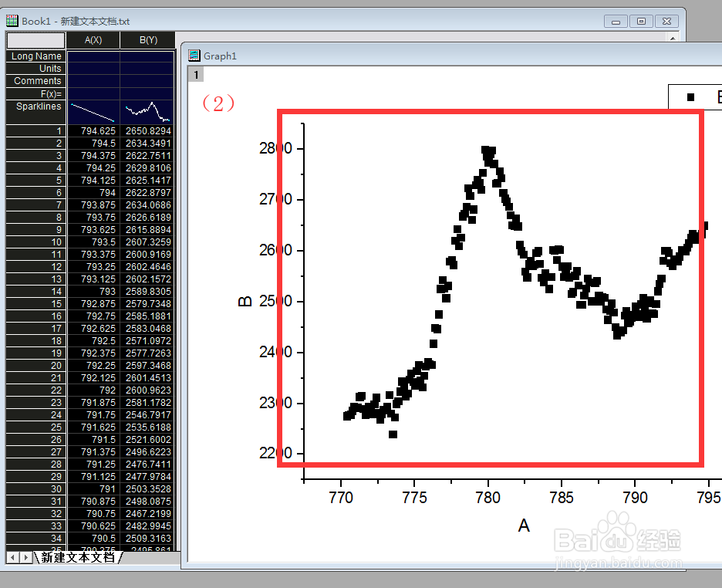This screenshot has height=588, width=722.
Task: Click the Graph1 window icon
Action: tap(194, 56)
